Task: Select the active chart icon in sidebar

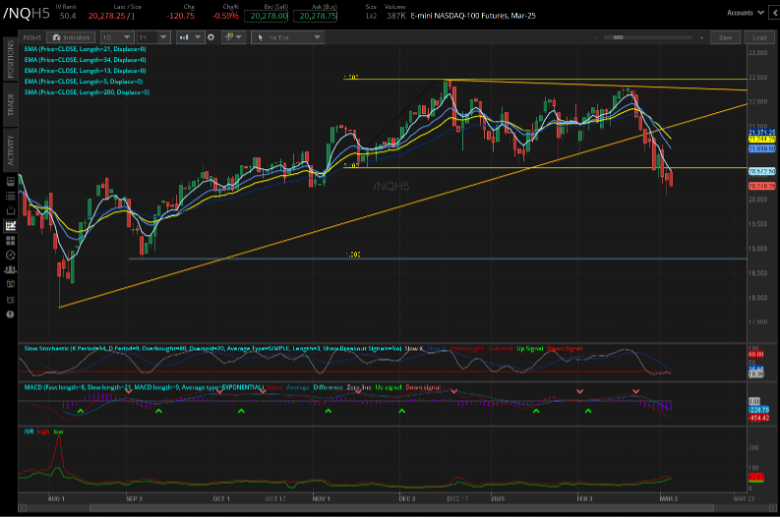Action: coord(10,225)
